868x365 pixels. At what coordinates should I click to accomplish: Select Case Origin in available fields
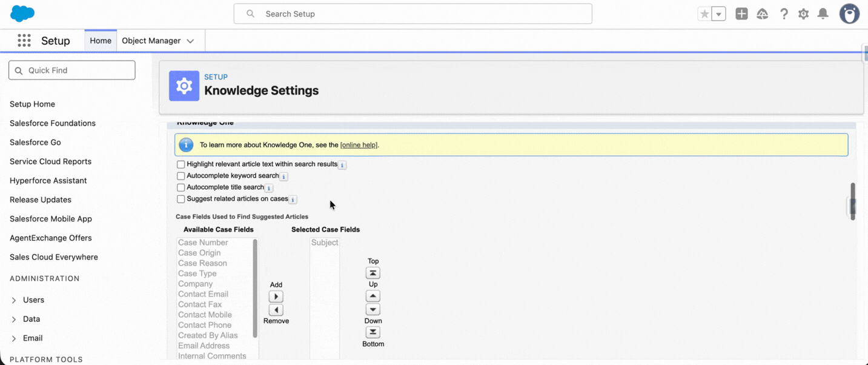[x=199, y=253]
